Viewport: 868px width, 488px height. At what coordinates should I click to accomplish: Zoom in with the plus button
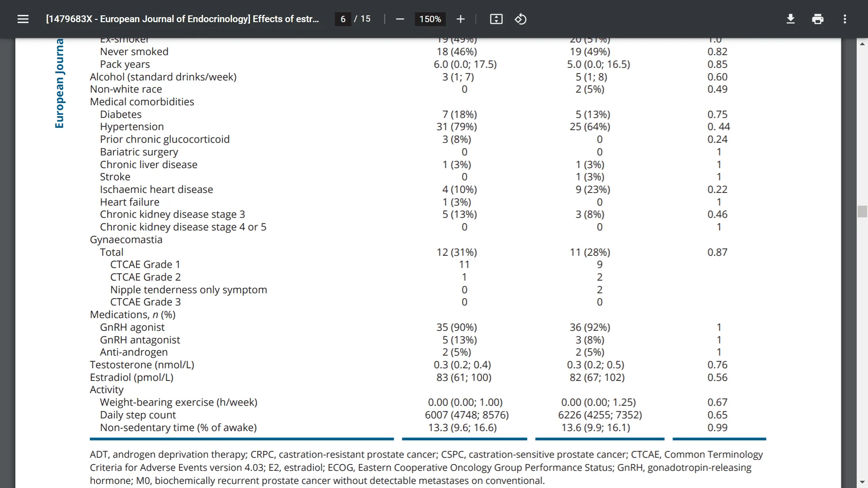(460, 19)
